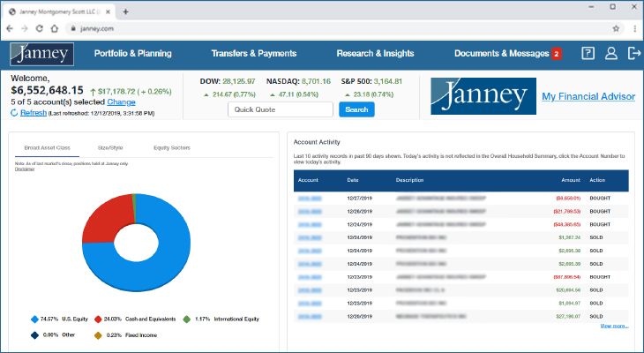
Task: Open the help question mark icon
Action: [x=588, y=53]
